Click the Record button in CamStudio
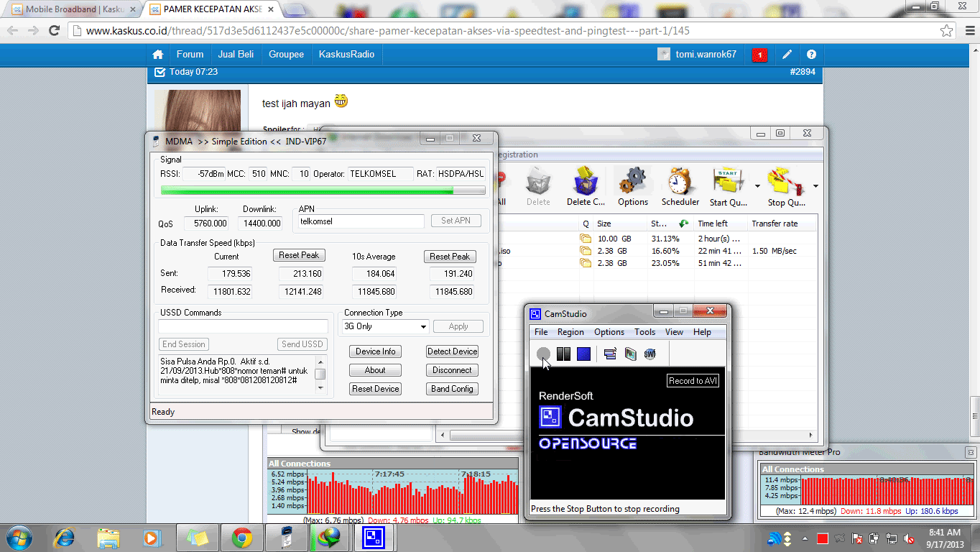This screenshot has height=552, width=980. tap(543, 354)
